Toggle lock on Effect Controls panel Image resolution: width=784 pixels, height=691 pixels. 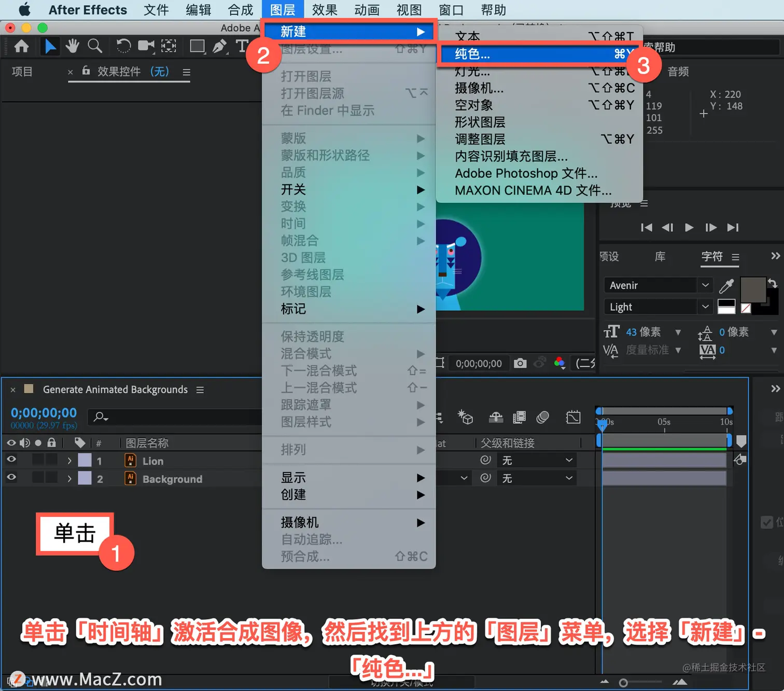pos(86,71)
